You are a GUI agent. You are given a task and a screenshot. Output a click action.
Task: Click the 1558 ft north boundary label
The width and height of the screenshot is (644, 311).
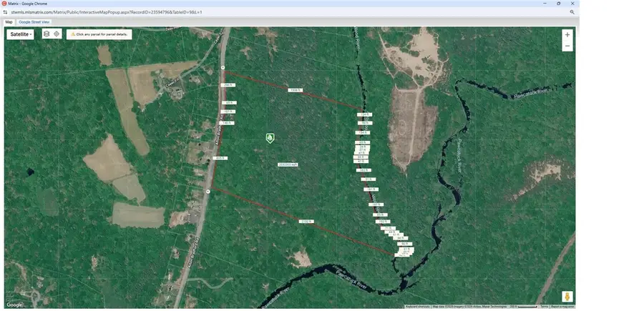pyautogui.click(x=295, y=90)
